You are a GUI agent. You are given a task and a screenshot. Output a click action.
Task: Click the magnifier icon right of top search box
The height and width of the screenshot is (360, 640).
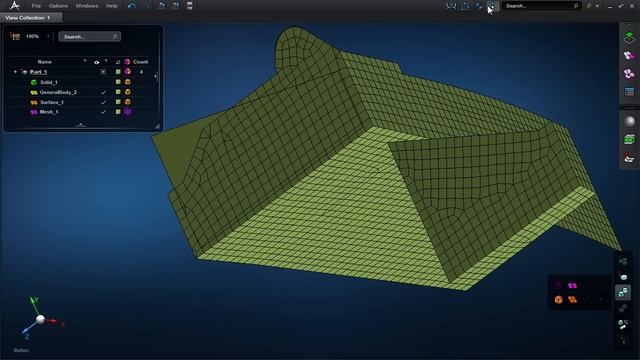pos(589,6)
